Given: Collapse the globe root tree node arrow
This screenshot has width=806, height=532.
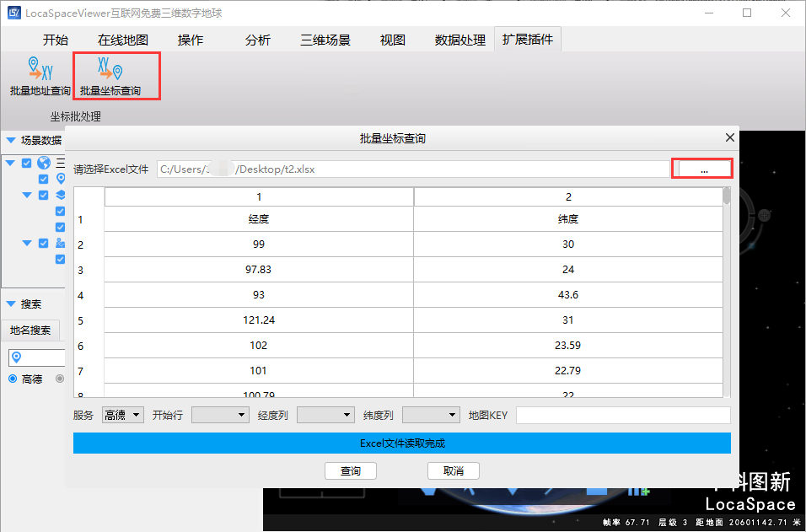Looking at the screenshot, I should (10, 163).
